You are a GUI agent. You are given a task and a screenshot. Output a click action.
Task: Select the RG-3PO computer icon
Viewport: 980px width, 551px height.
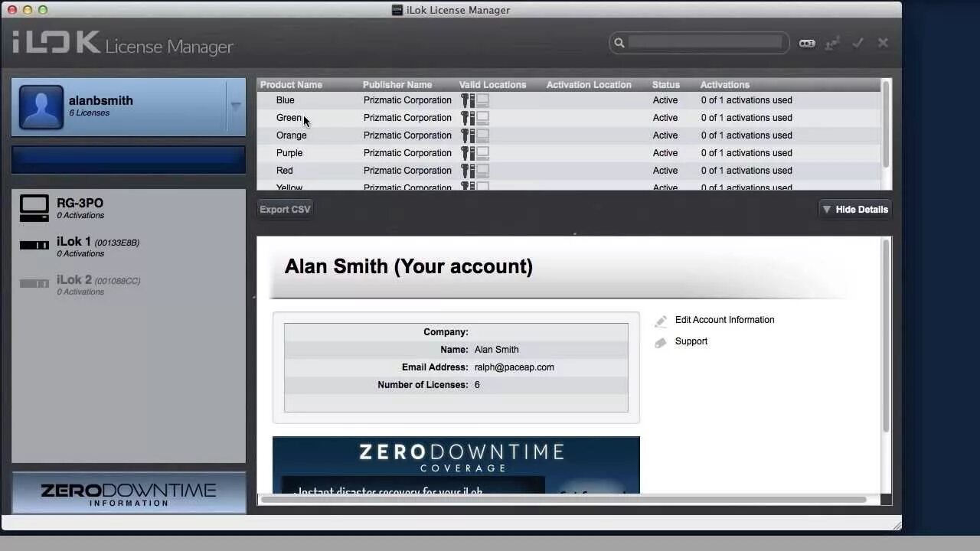click(x=34, y=208)
